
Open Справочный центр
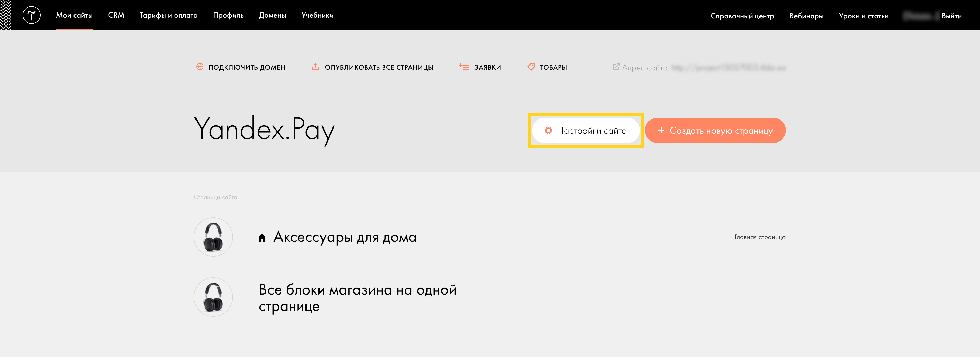pos(742,16)
